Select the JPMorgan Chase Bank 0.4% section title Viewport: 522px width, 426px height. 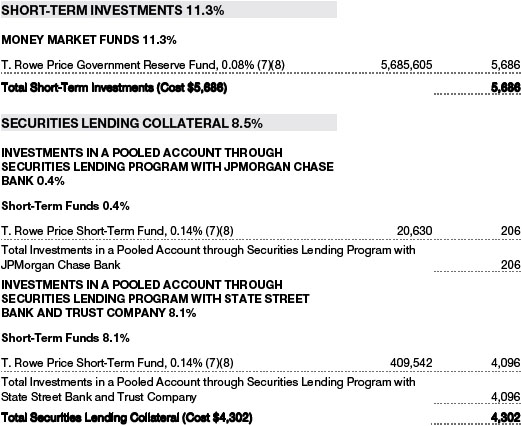point(167,167)
